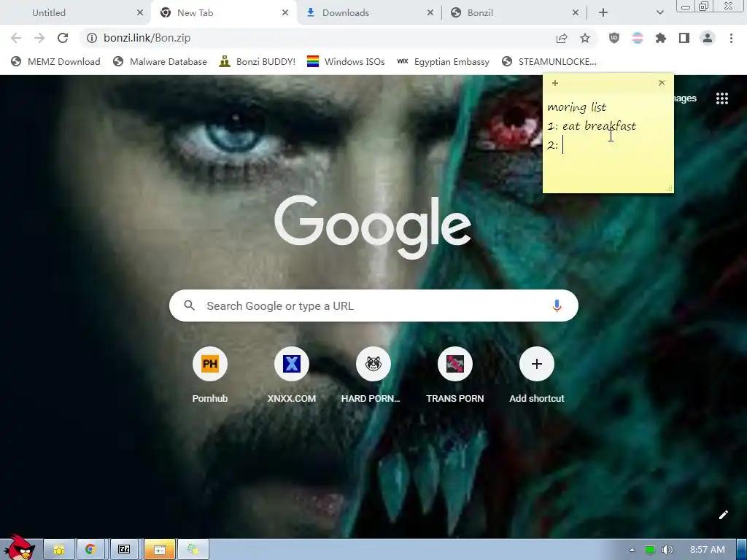Close the Downloads tab

coord(430,13)
